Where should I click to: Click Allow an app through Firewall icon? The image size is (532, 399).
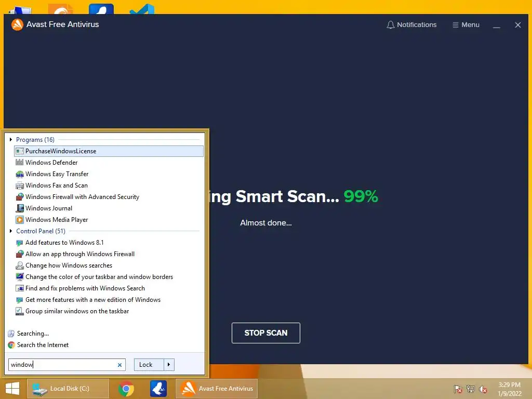(20, 254)
